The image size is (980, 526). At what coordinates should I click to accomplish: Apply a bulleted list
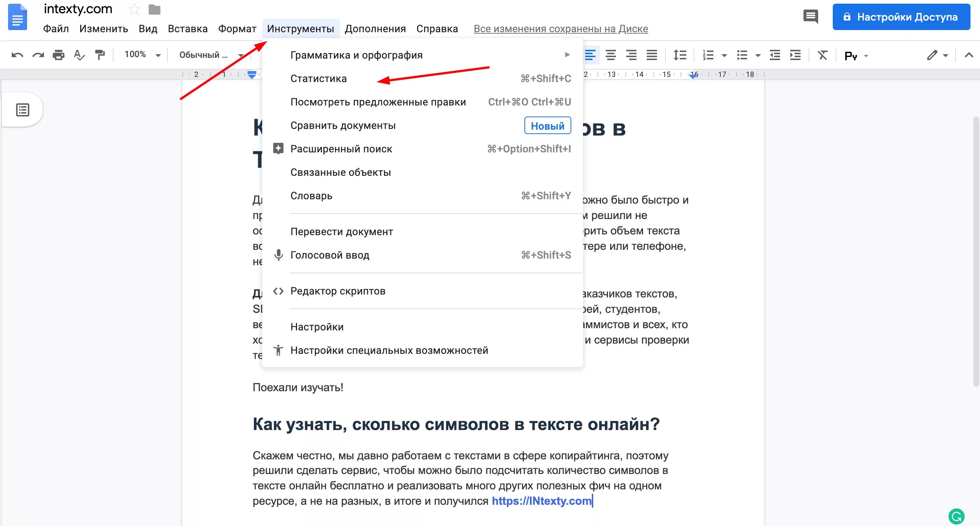742,55
